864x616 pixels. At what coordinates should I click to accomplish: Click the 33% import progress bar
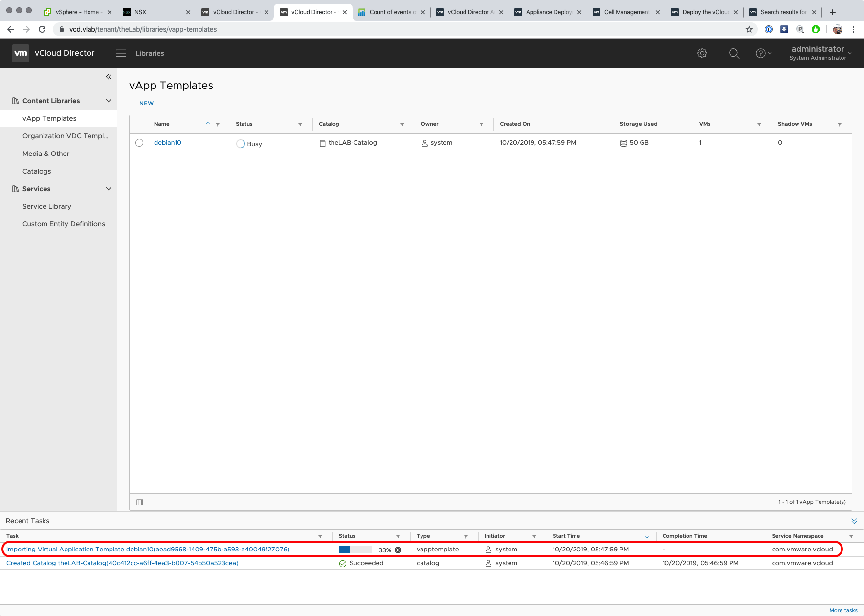click(355, 550)
